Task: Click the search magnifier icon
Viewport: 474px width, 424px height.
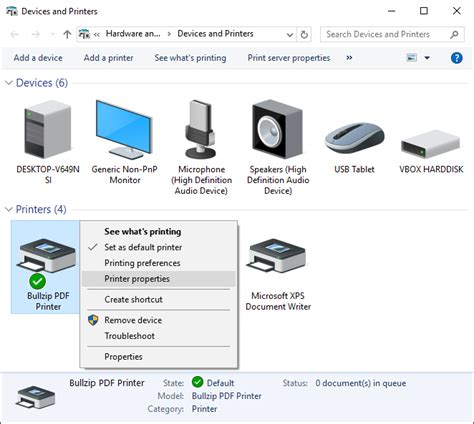Action: coord(454,34)
